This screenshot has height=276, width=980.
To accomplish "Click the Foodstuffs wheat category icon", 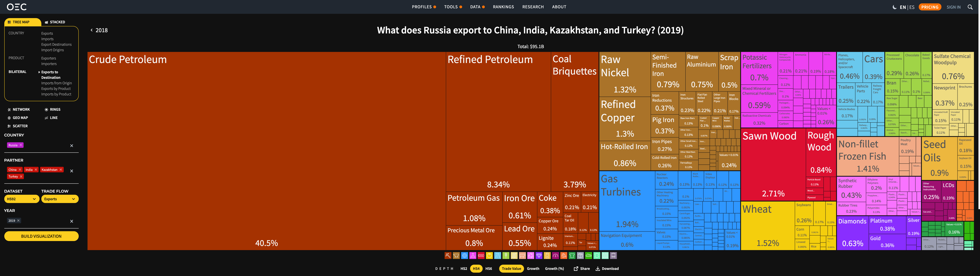I will click(506, 256).
